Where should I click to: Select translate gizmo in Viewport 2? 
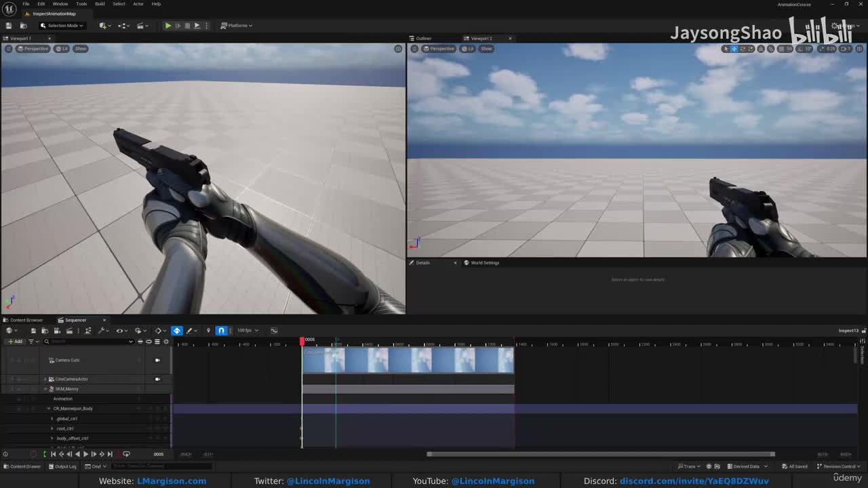(734, 49)
